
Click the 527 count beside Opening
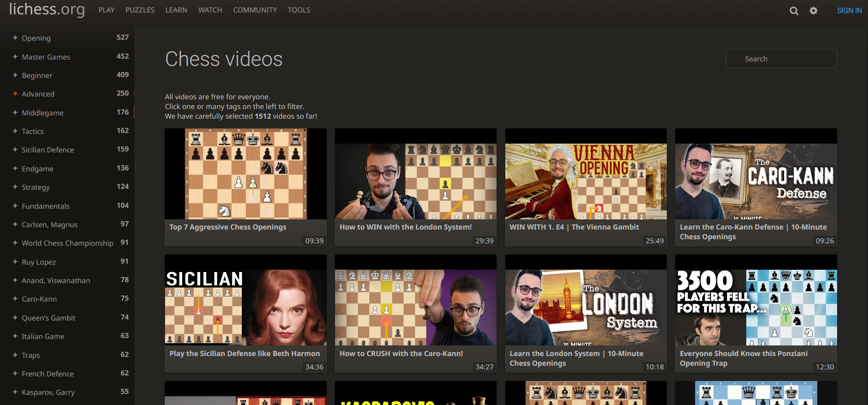123,37
